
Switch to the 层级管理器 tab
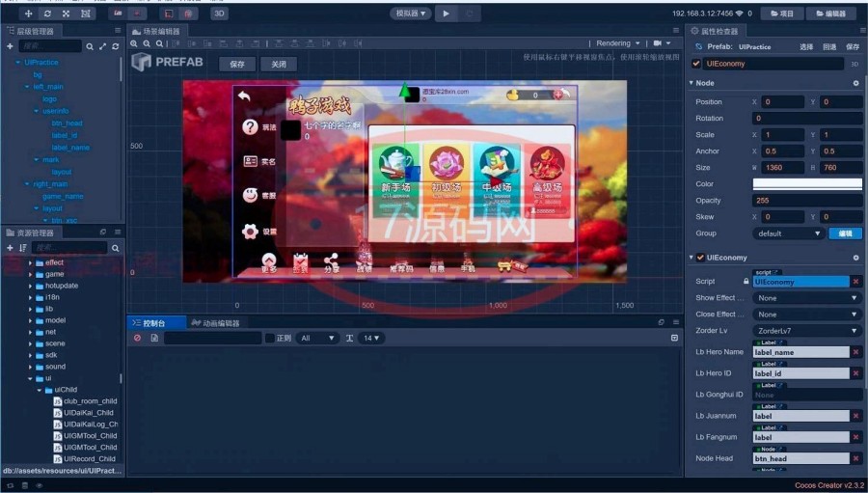click(x=31, y=32)
